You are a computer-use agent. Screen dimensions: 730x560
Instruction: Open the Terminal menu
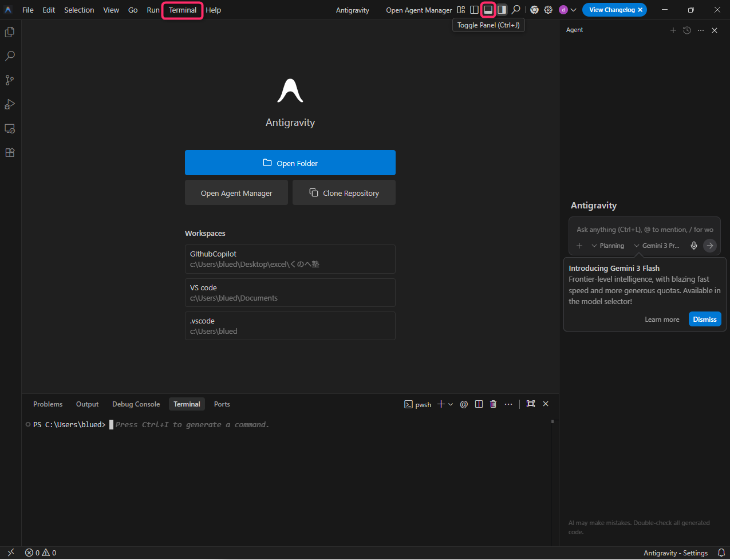point(183,10)
